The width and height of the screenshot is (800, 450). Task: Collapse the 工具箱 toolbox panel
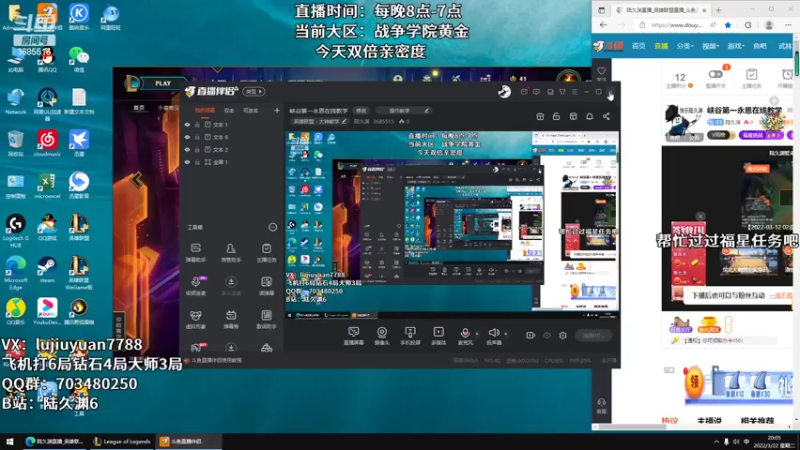[272, 227]
